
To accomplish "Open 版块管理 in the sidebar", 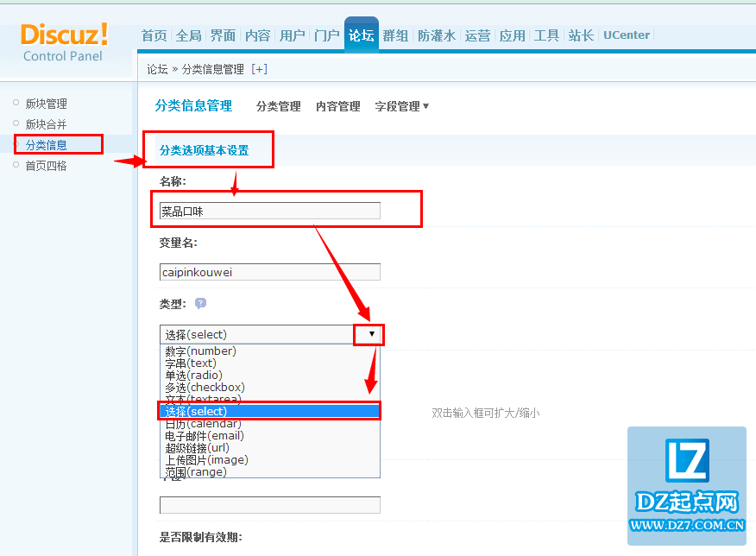I will click(47, 104).
